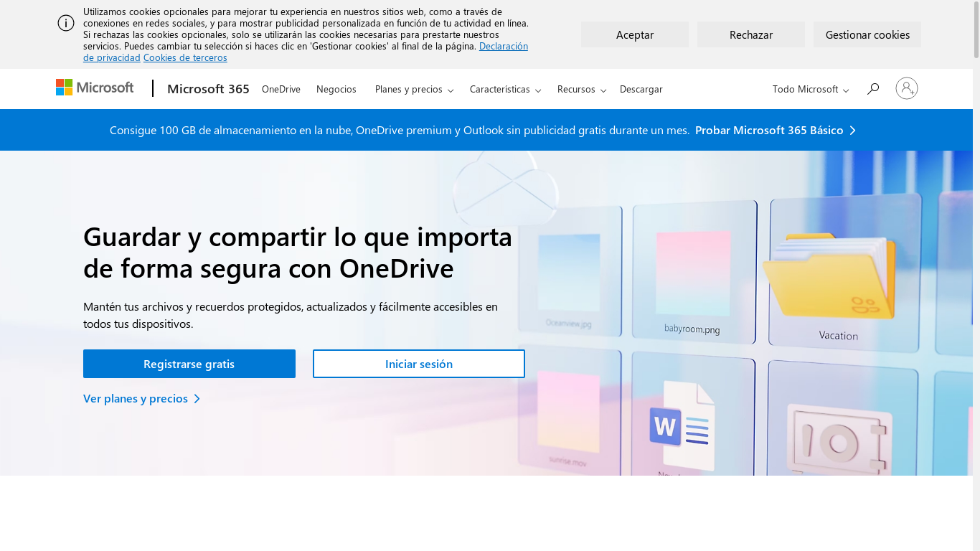Open Gestionar cookies settings
Viewport: 980px width, 551px height.
(867, 34)
